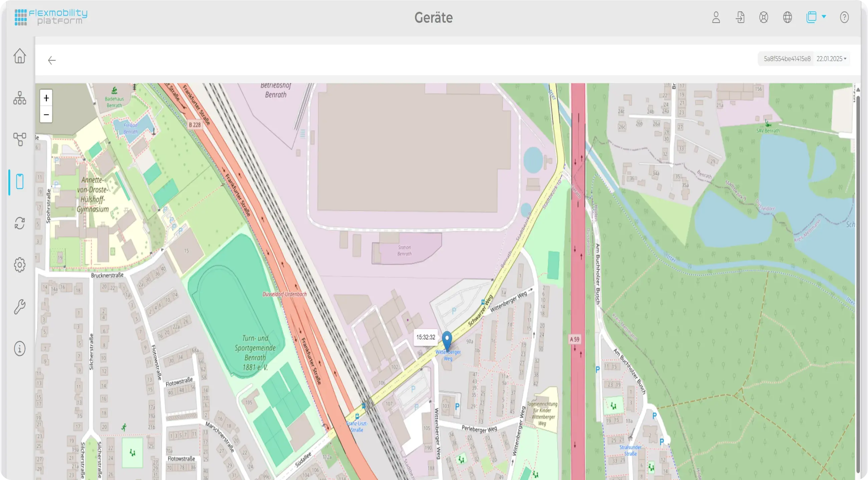Zoom in the map with plus button
This screenshot has height=480, width=868.
pyautogui.click(x=46, y=98)
